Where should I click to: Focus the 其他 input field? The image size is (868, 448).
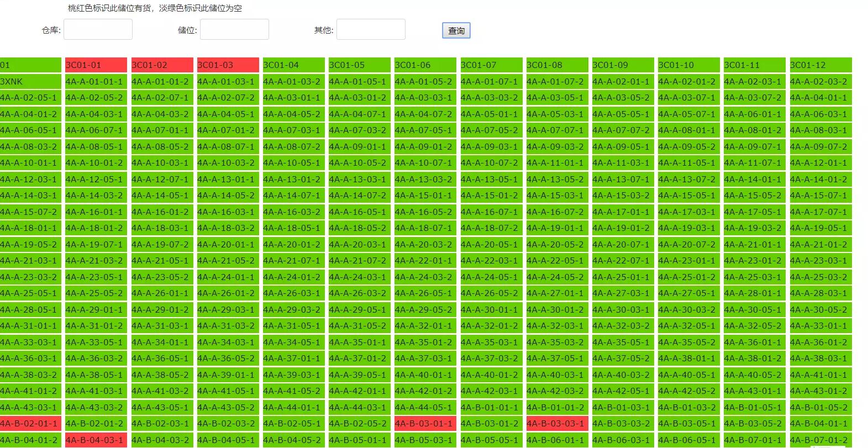(x=371, y=29)
